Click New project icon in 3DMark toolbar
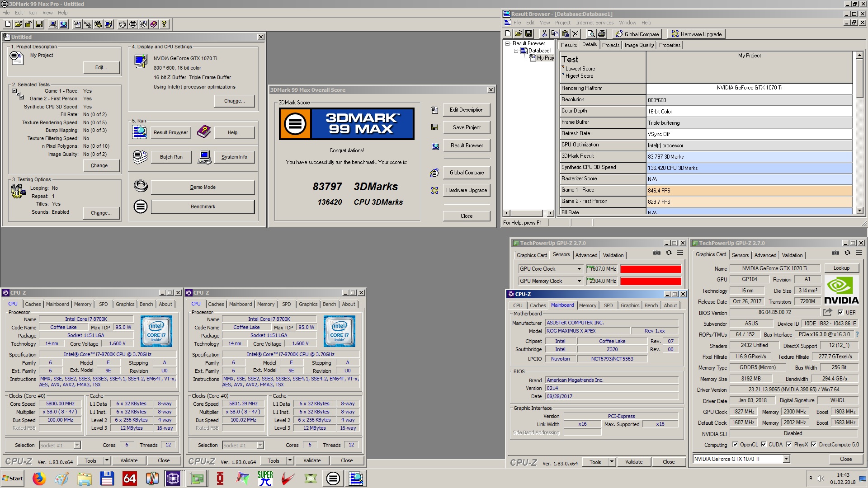868x488 pixels. click(8, 24)
